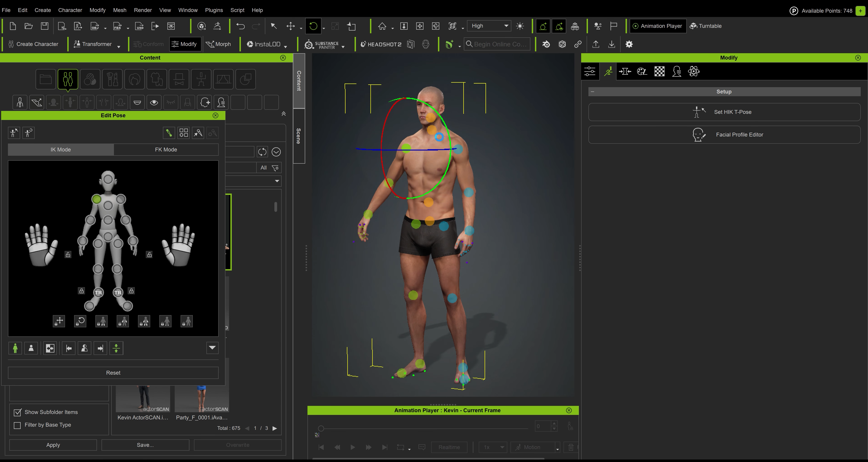This screenshot has width=868, height=462.
Task: Open Facial Profile Editor
Action: (724, 135)
